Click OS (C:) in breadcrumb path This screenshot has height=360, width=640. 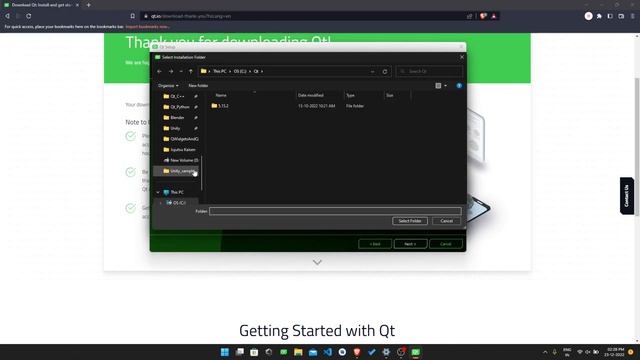pos(240,71)
